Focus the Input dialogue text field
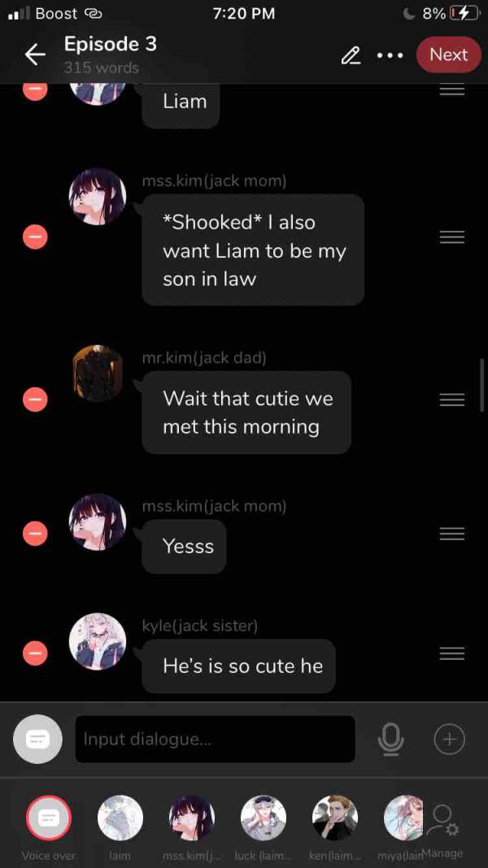Viewport: 488px width, 868px height. coord(216,739)
